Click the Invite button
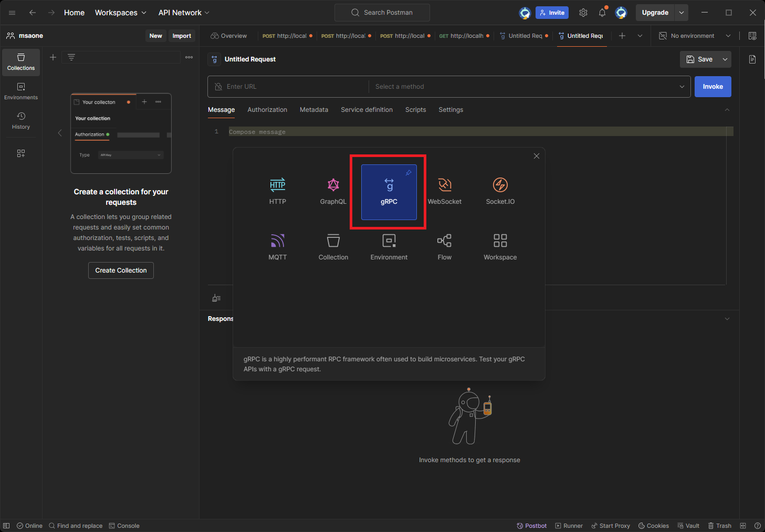765x532 pixels. click(x=552, y=13)
